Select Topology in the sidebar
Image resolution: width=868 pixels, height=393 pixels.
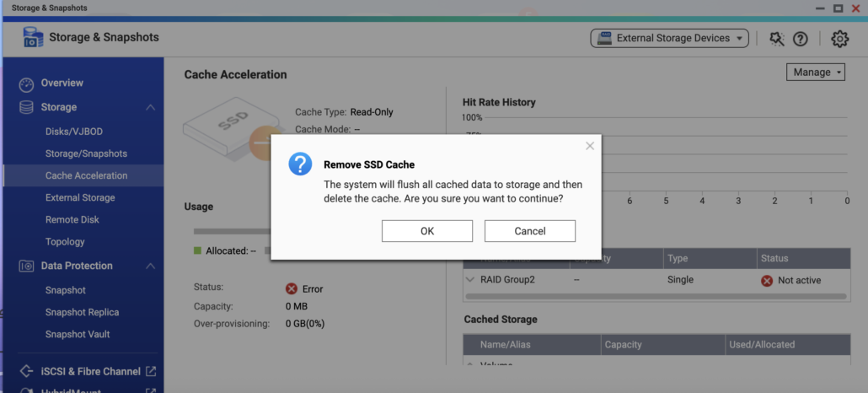click(x=65, y=242)
